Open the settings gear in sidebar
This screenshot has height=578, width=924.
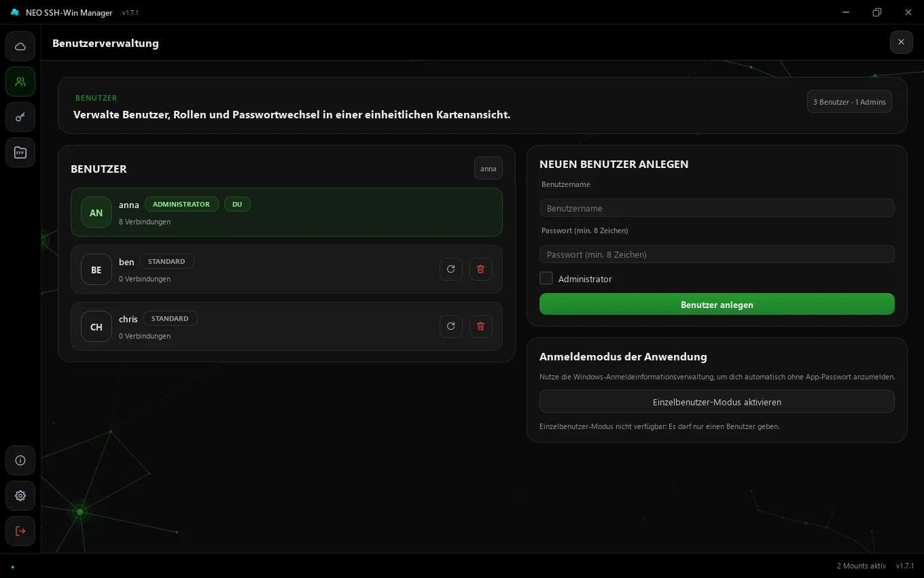[20, 496]
